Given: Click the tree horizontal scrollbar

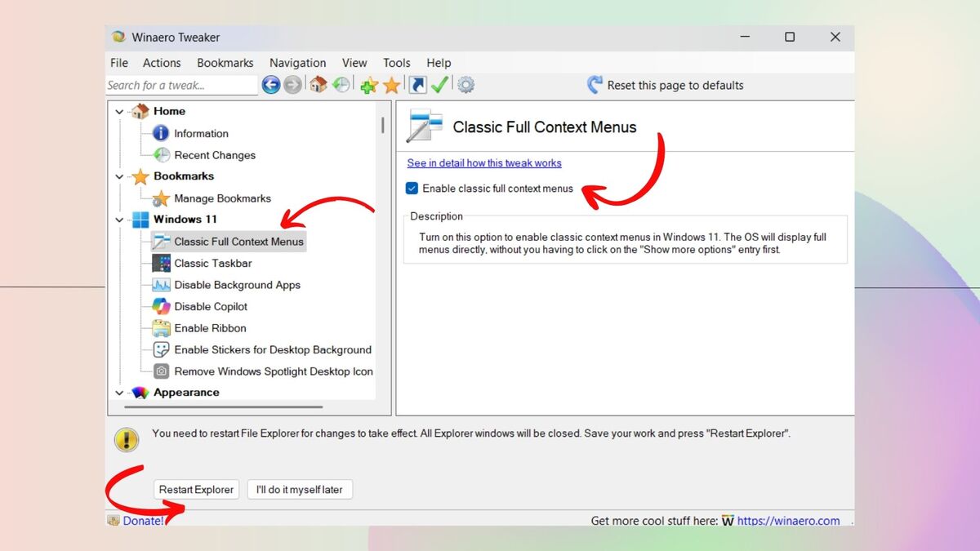Looking at the screenshot, I should [x=223, y=407].
